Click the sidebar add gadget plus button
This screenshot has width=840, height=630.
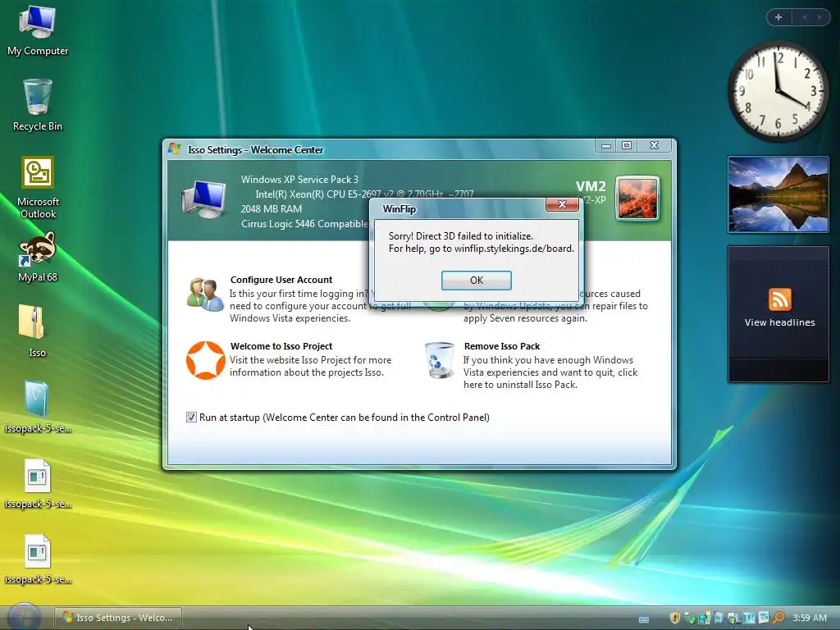tap(778, 17)
